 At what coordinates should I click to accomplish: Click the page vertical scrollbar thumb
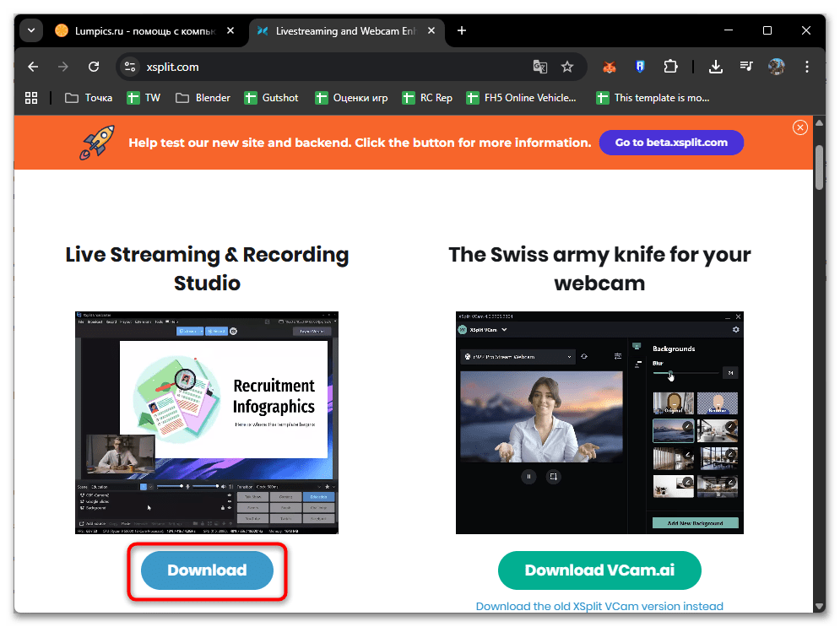(819, 167)
